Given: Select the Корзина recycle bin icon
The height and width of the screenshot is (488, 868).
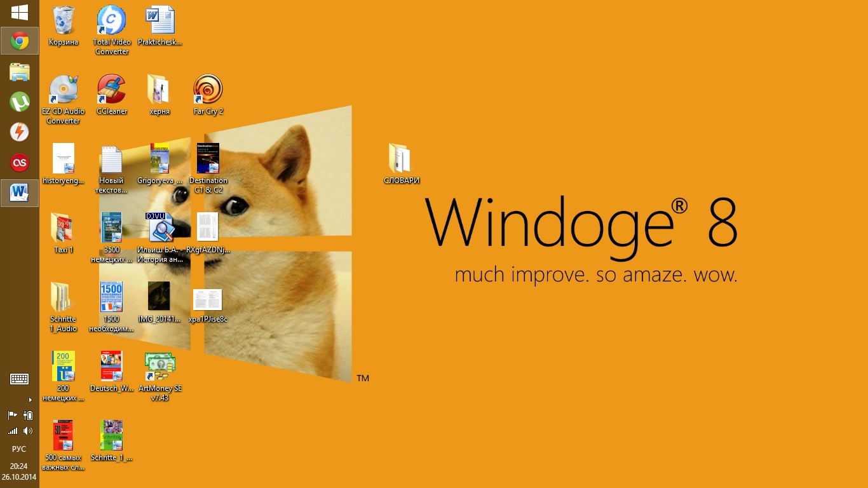Looking at the screenshot, I should [x=64, y=25].
